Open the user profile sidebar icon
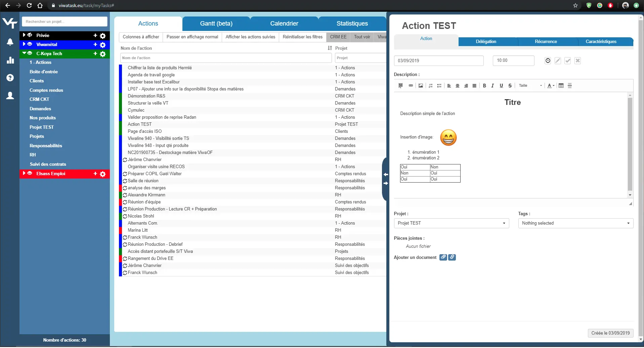The width and height of the screenshot is (644, 348). 10,96
